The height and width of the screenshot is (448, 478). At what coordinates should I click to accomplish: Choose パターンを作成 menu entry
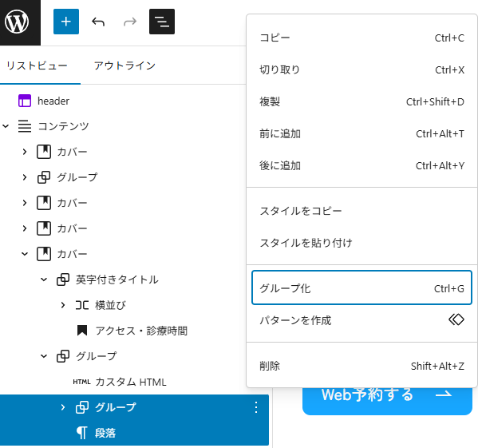[361, 320]
